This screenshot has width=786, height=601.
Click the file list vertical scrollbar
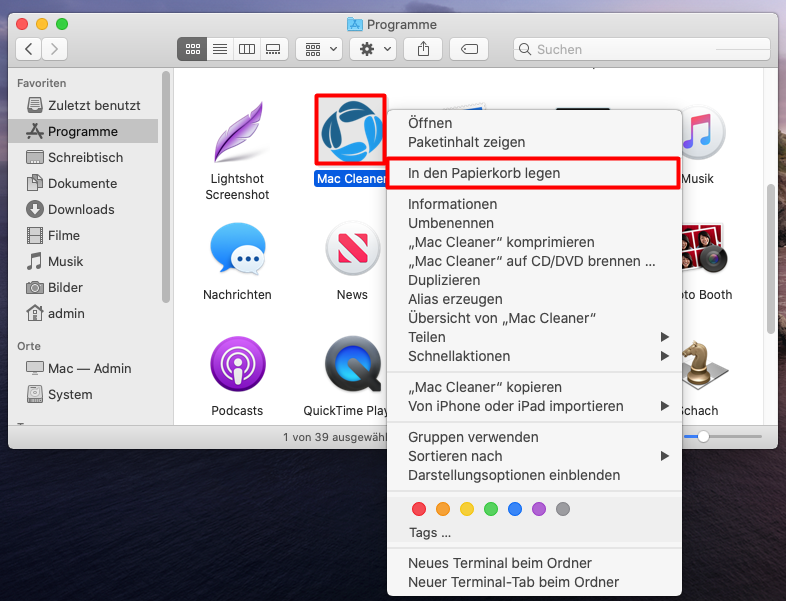point(771,259)
